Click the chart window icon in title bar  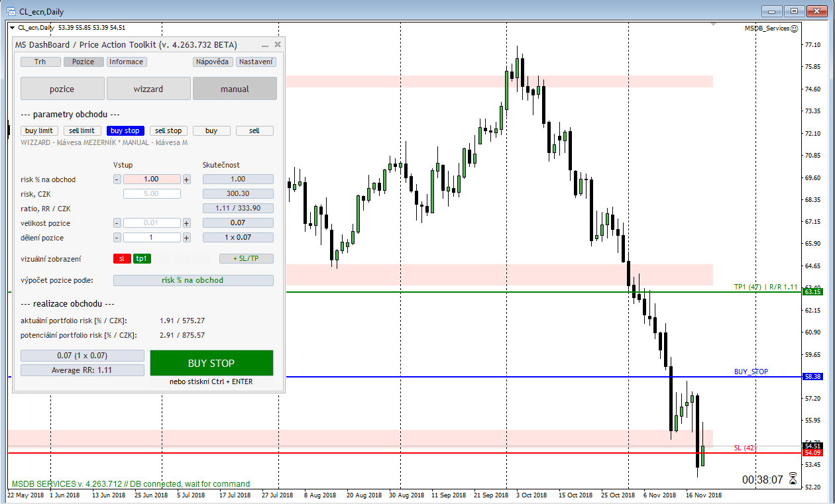coord(11,11)
